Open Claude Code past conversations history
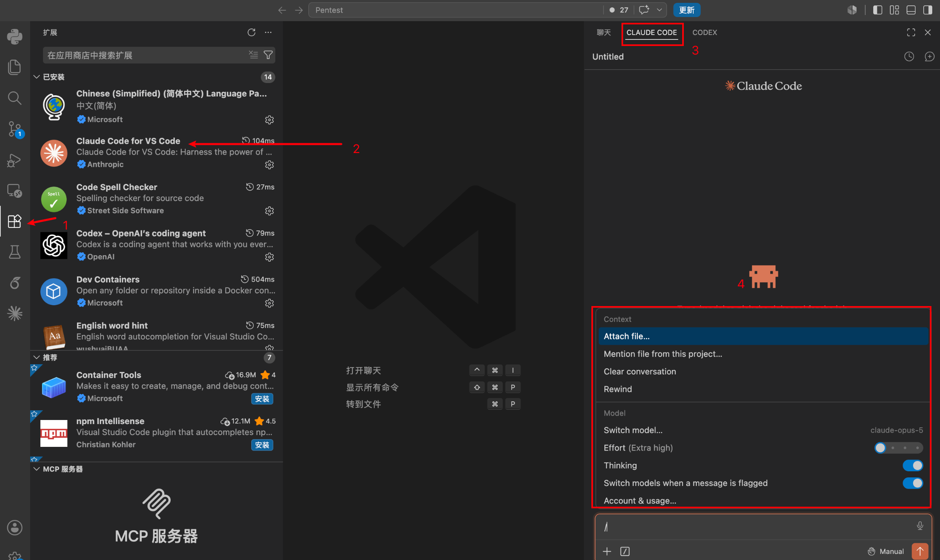This screenshot has width=940, height=560. point(909,57)
